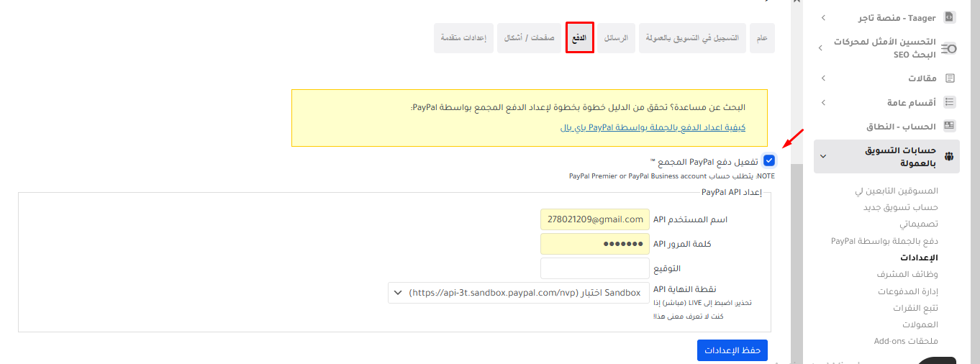Image resolution: width=980 pixels, height=364 pixels.
Task: Click the Taager منصة تاجر sidebar icon
Action: coord(950,17)
